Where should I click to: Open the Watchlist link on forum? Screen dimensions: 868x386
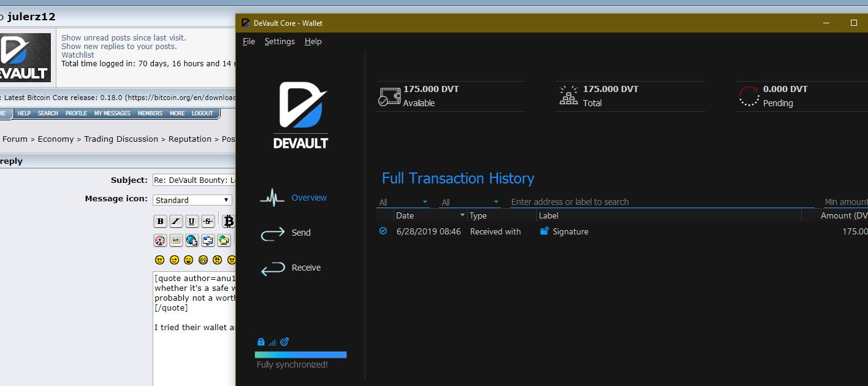coord(78,55)
